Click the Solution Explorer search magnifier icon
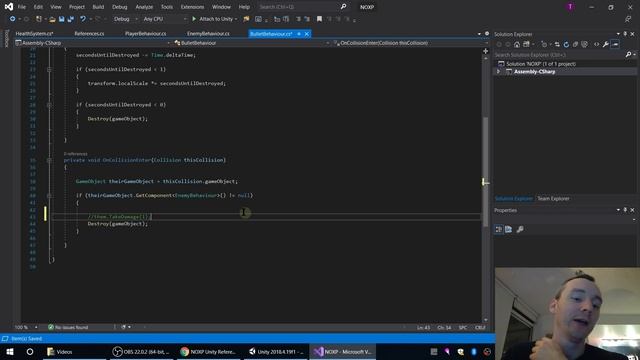 pyautogui.click(x=628, y=55)
